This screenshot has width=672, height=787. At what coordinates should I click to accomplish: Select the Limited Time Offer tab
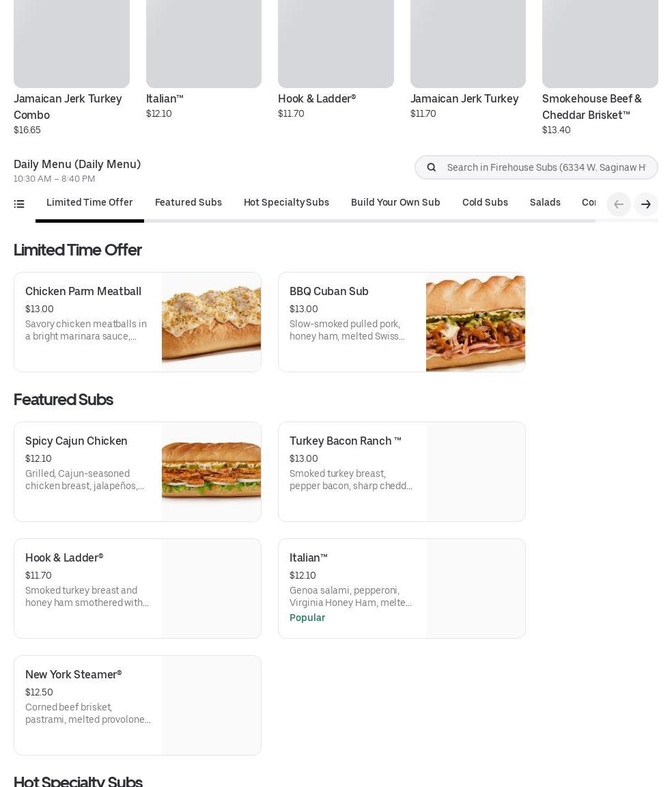[89, 202]
